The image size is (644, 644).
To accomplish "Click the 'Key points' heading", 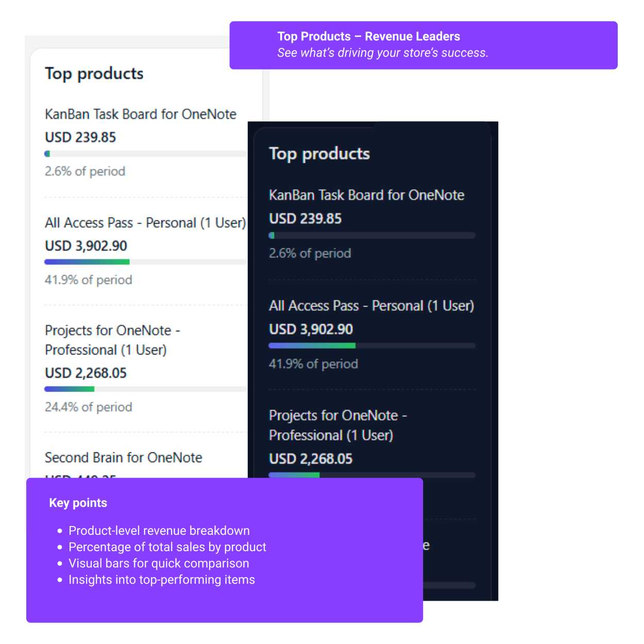I will pos(78,503).
